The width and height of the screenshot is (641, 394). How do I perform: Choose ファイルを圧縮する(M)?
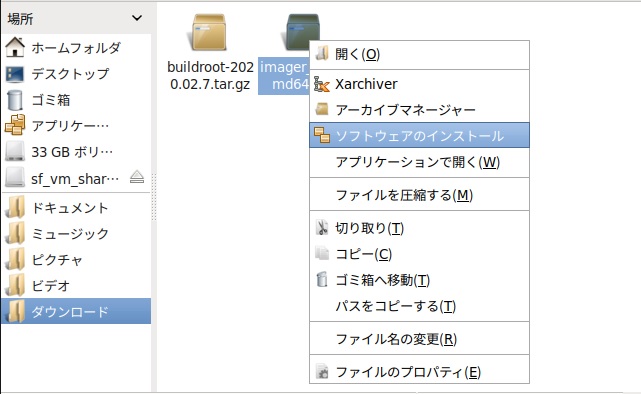pyautogui.click(x=419, y=195)
